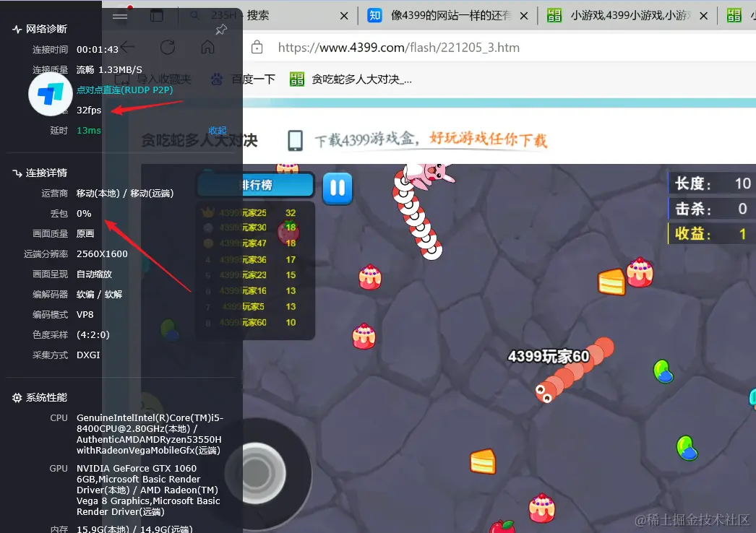Collapse the panel with 收起 link
756x533 pixels.
click(218, 131)
